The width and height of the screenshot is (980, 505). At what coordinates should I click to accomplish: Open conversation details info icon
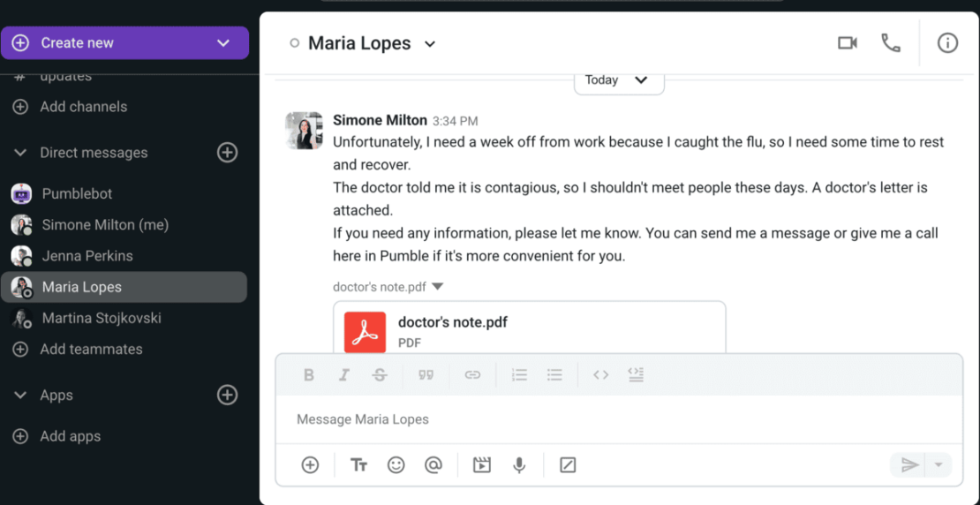[x=947, y=43]
